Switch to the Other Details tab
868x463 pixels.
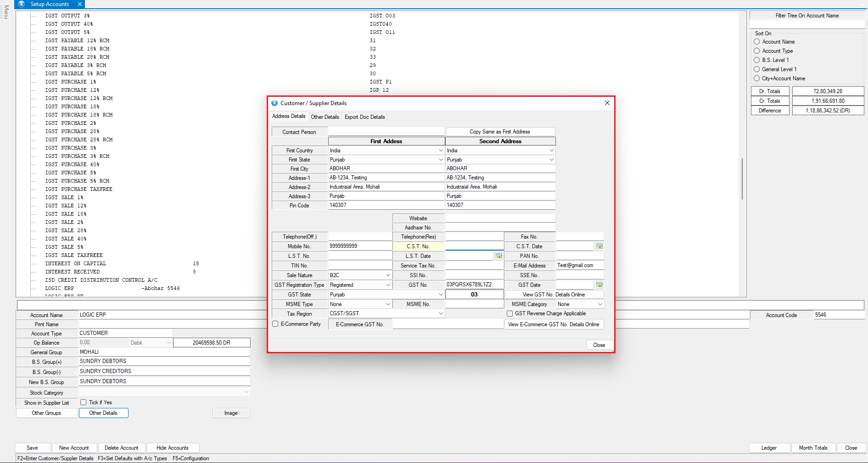[325, 117]
